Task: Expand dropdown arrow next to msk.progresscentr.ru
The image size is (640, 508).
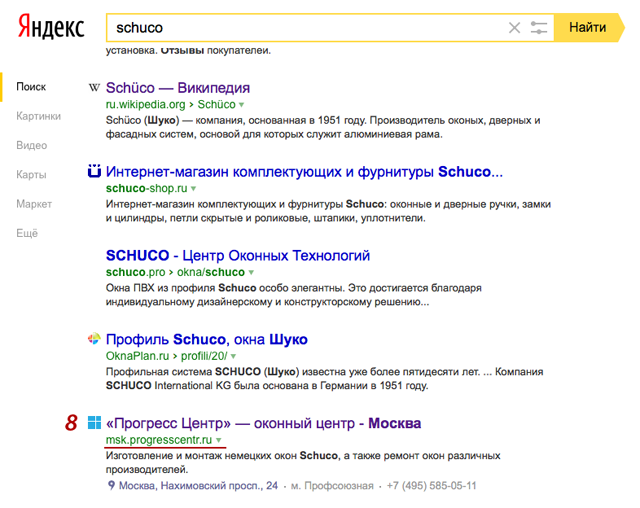Action: [x=219, y=440]
